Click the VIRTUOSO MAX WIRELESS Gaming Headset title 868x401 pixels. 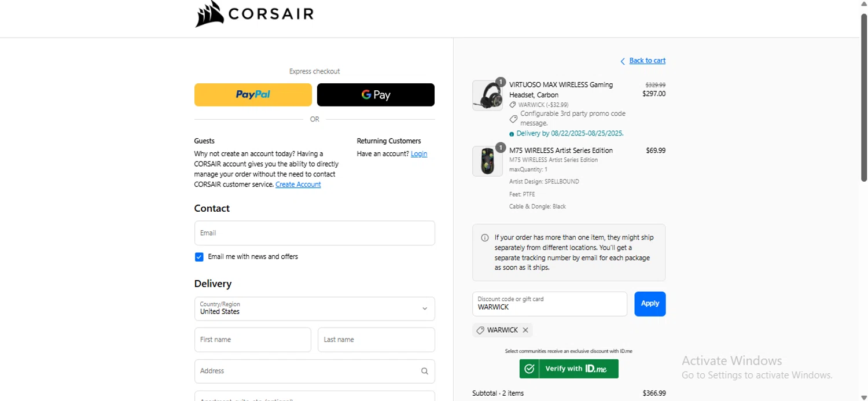coord(561,90)
